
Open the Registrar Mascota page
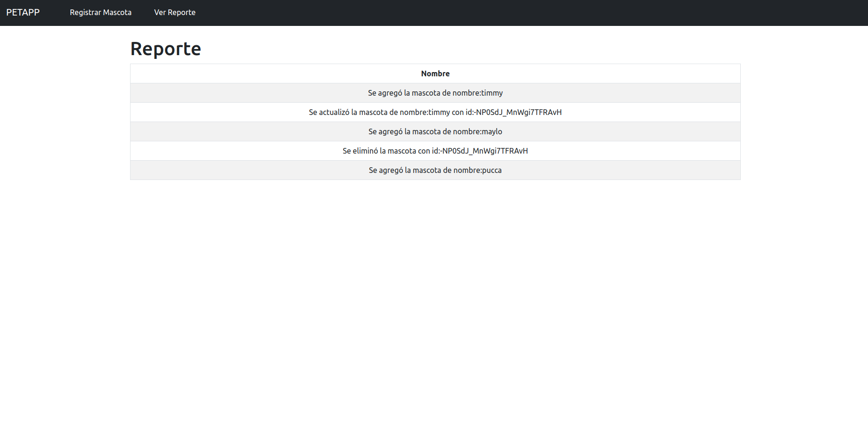pos(101,12)
